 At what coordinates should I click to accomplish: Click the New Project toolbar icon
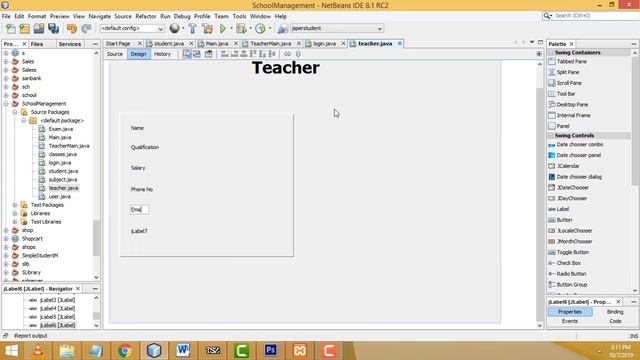(24, 28)
